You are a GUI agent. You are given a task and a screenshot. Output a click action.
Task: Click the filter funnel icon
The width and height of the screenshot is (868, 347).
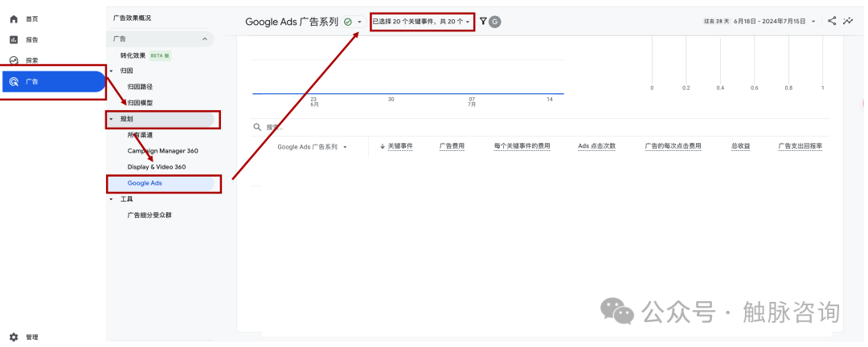tap(483, 22)
